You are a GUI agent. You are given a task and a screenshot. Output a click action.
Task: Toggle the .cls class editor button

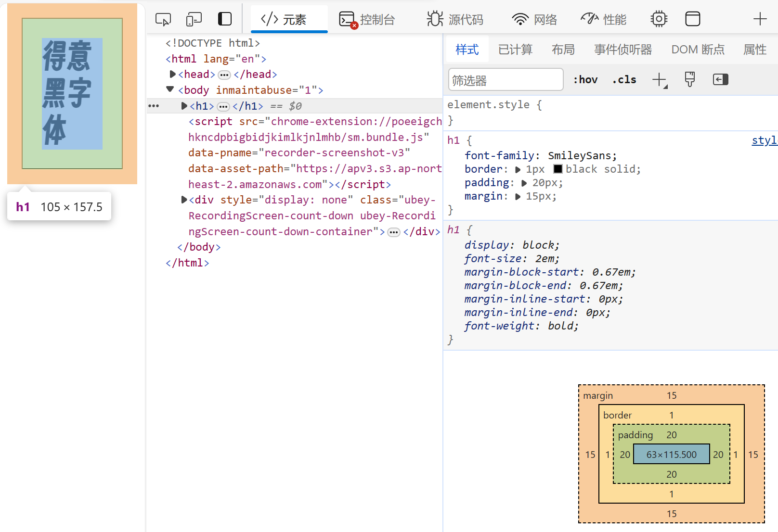[624, 80]
